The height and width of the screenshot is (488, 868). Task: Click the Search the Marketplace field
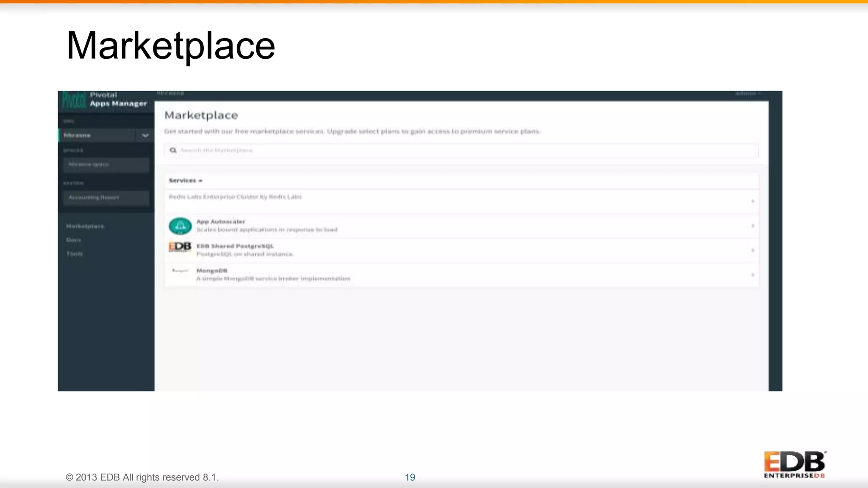(461, 150)
